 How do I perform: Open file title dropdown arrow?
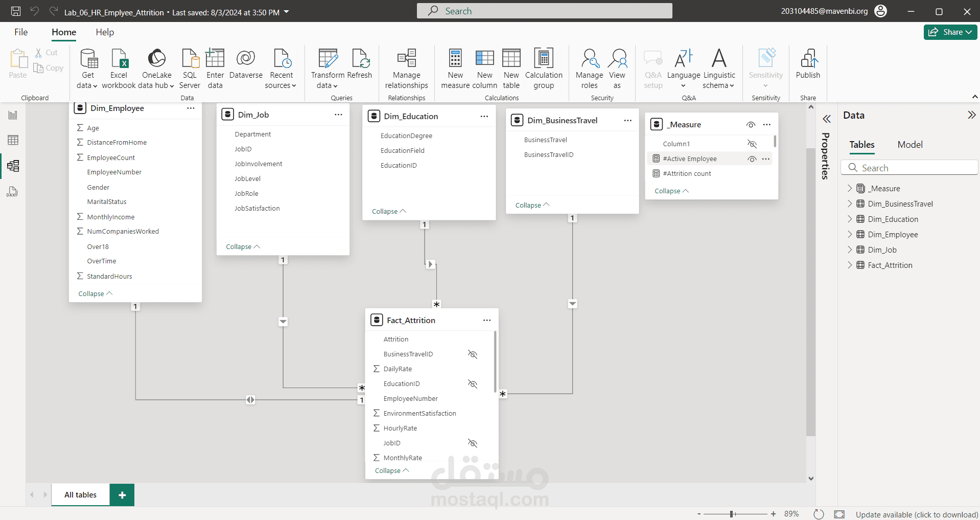(287, 12)
